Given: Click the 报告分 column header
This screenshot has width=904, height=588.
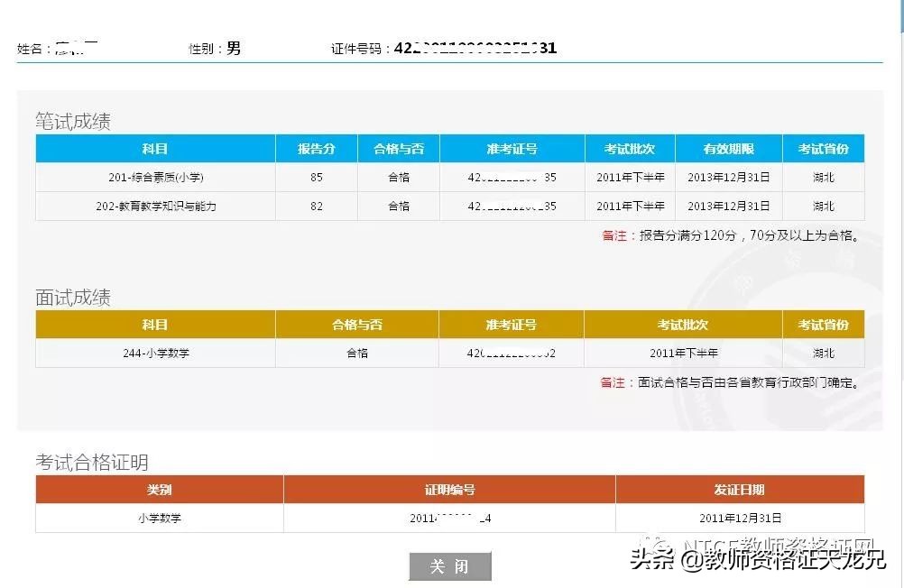Looking at the screenshot, I should (x=317, y=149).
